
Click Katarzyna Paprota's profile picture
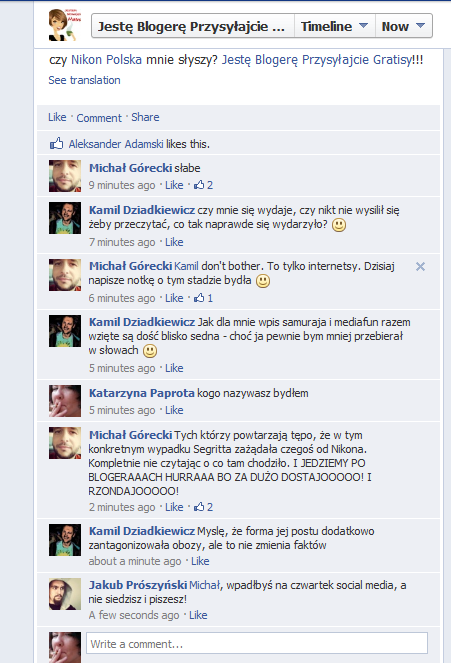pos(65,401)
